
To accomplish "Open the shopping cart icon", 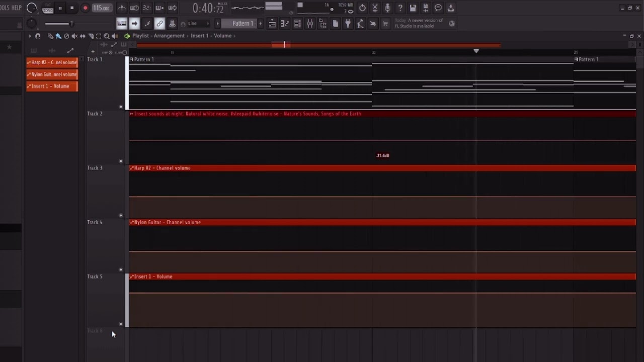I will 385,23.
